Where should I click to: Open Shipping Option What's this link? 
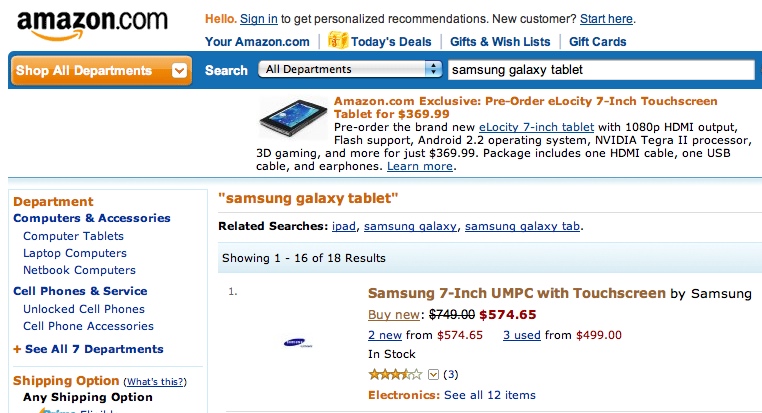[154, 382]
